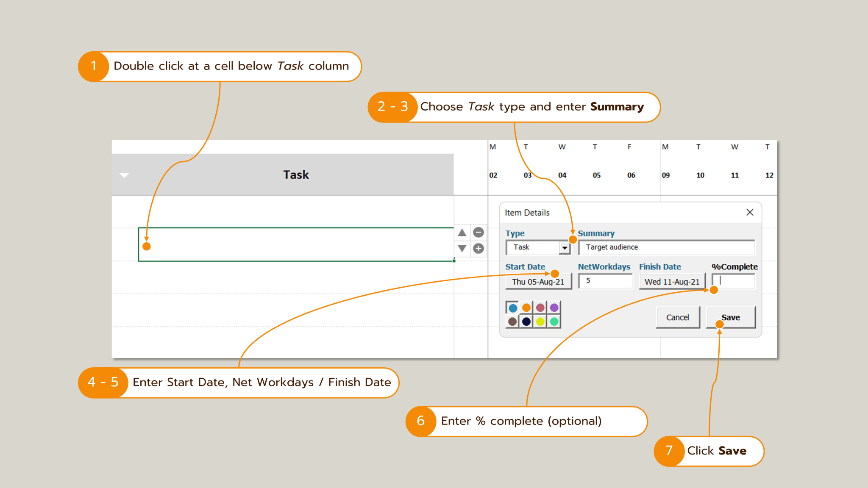This screenshot has height=488, width=868.
Task: Click the minus circle to remove a row
Action: point(479,232)
